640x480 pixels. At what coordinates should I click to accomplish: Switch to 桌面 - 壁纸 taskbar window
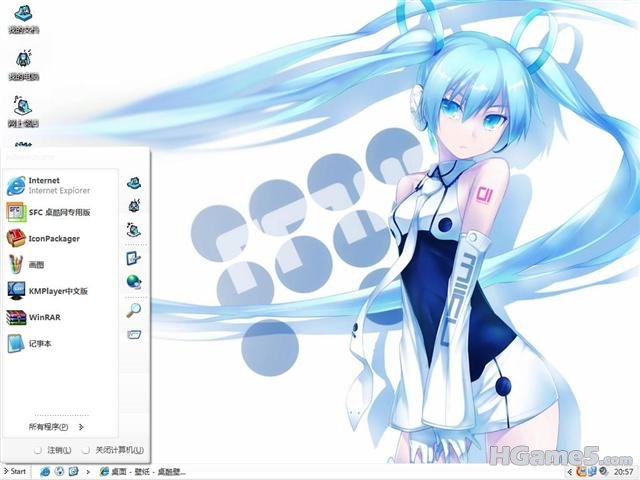143,472
